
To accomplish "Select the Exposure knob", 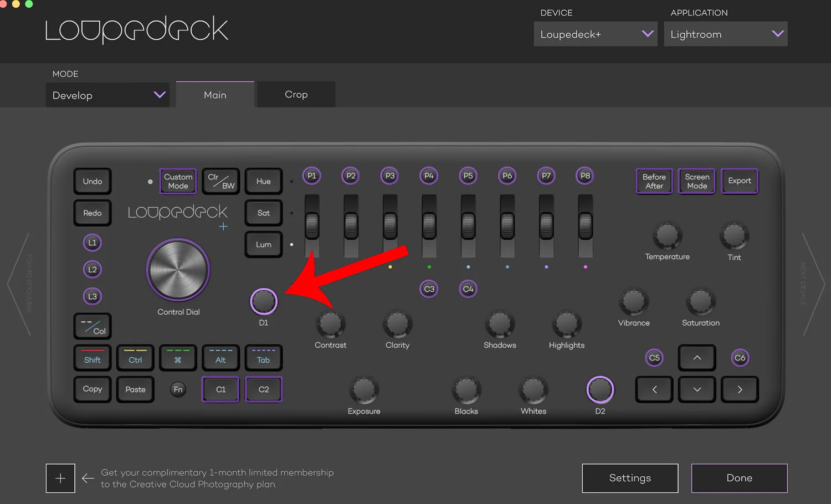I will pos(364,390).
